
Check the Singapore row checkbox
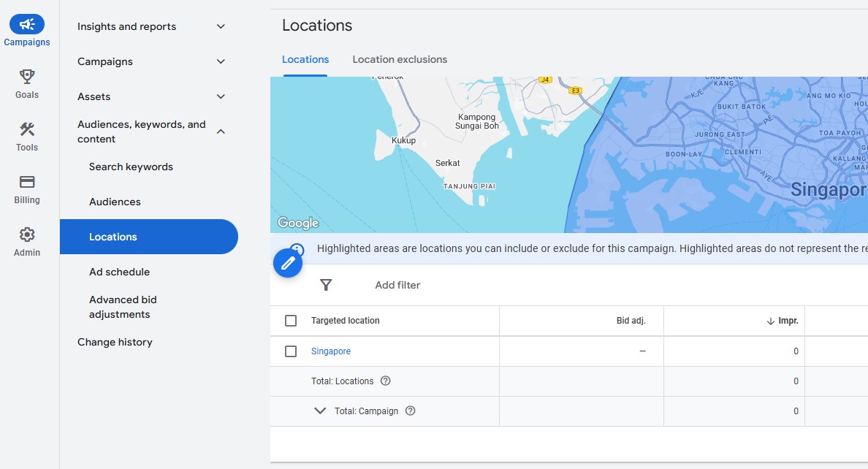291,351
